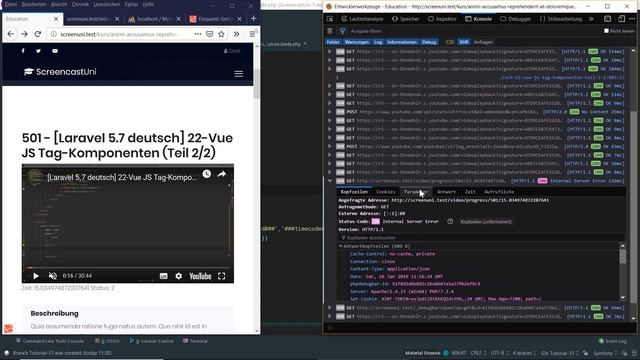
Task: Expand the last GET request row
Action: coord(330,316)
